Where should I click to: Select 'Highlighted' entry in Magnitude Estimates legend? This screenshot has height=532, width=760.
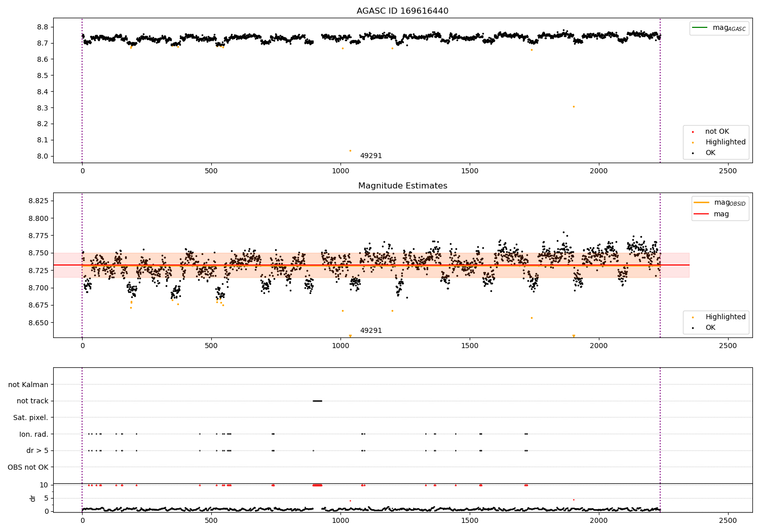pyautogui.click(x=725, y=317)
